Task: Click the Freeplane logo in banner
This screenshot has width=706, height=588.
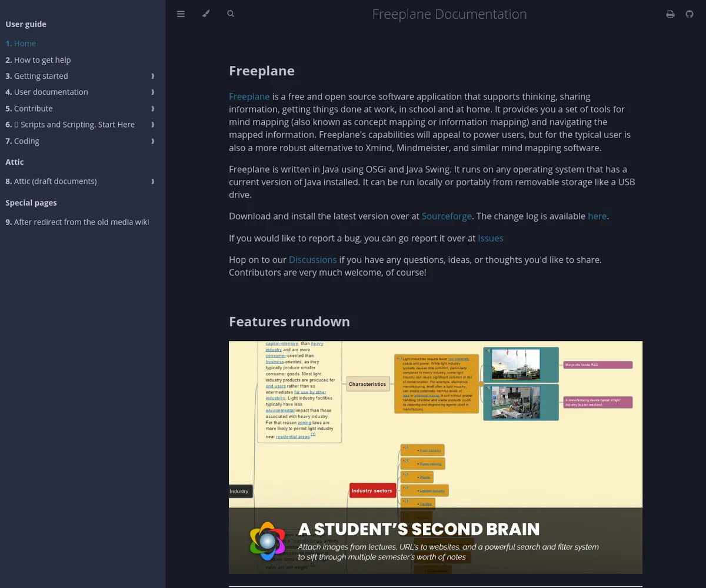Action: [x=268, y=540]
